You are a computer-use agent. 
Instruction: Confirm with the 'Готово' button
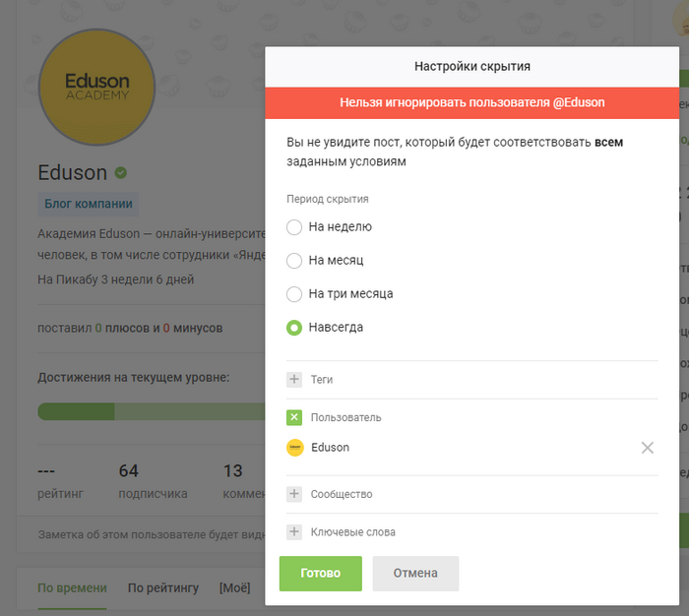coord(321,574)
